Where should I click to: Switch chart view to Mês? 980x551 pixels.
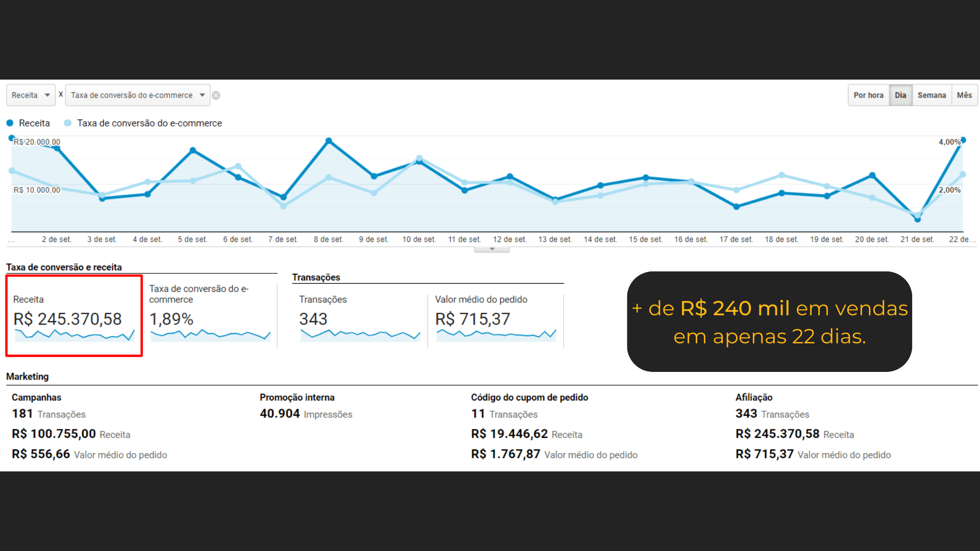click(964, 95)
